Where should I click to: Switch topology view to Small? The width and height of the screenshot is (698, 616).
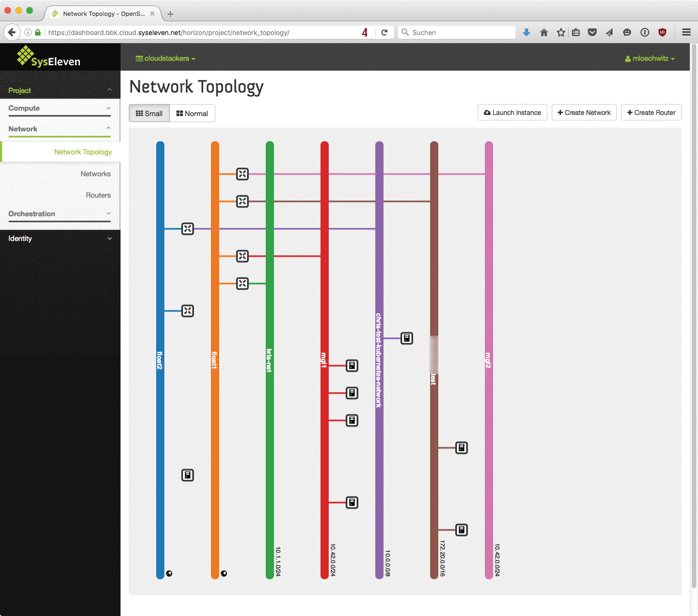coord(148,113)
